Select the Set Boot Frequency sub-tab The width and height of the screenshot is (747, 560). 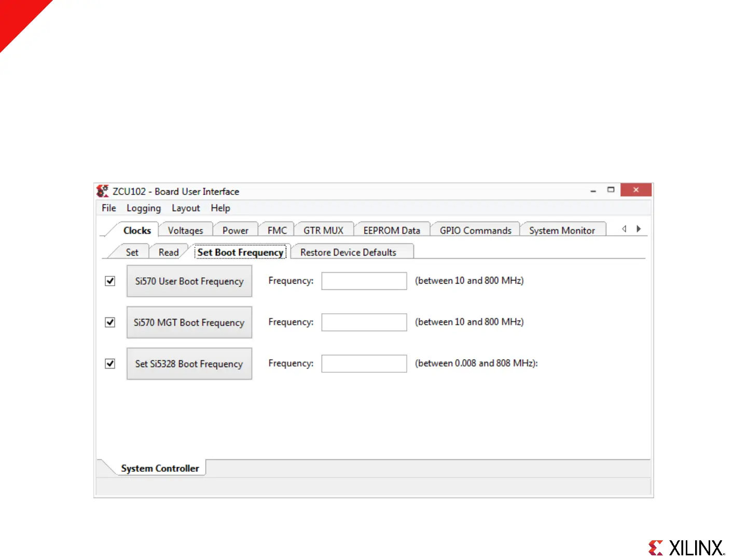coord(240,252)
